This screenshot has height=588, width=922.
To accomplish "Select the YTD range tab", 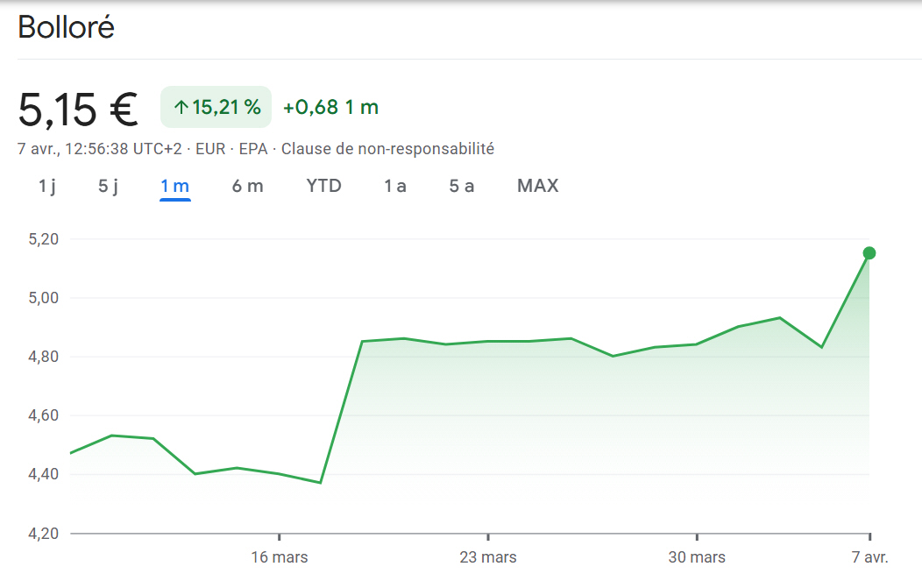I will [x=323, y=186].
